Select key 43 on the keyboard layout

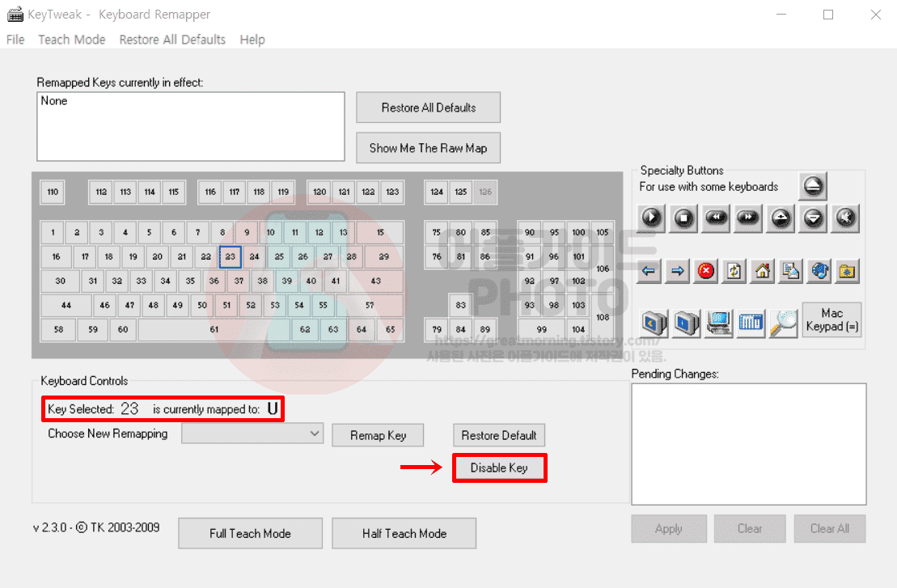pos(376,281)
